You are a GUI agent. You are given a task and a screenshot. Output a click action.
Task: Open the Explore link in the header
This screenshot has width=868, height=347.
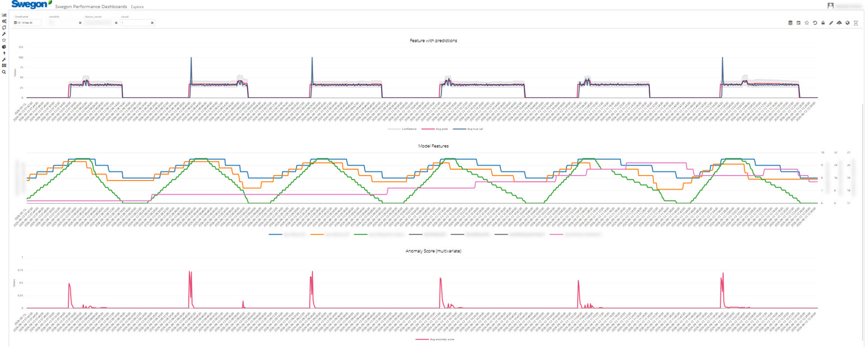click(x=137, y=7)
